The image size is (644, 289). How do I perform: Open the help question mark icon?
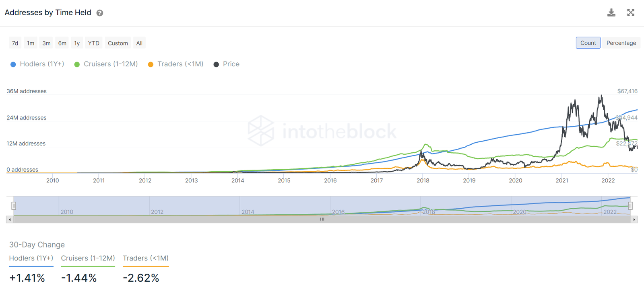click(x=100, y=13)
